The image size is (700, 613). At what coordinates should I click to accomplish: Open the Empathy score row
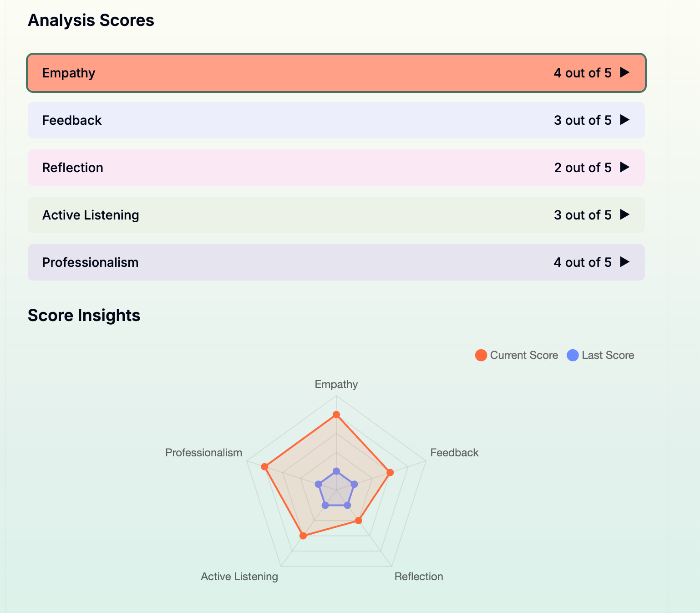pyautogui.click(x=336, y=73)
